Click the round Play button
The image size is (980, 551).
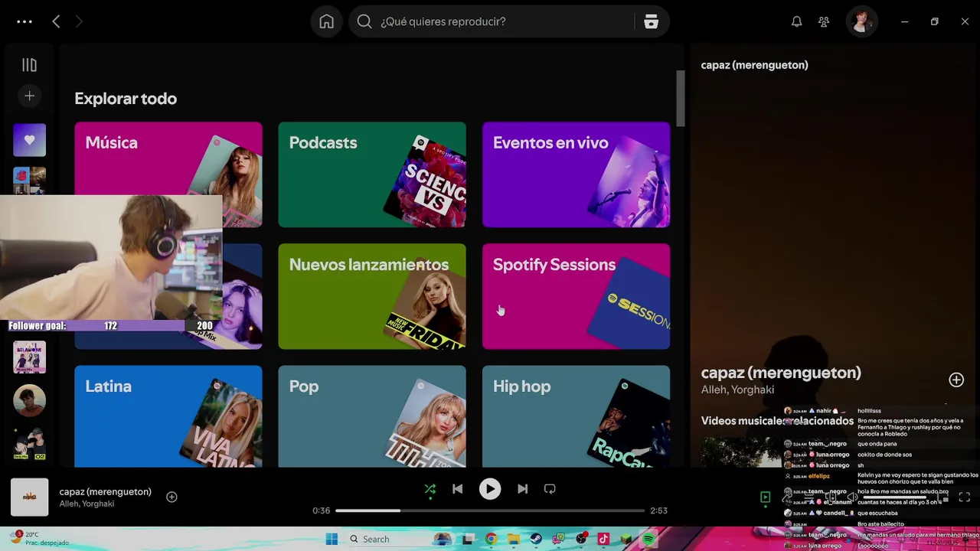[x=490, y=489]
